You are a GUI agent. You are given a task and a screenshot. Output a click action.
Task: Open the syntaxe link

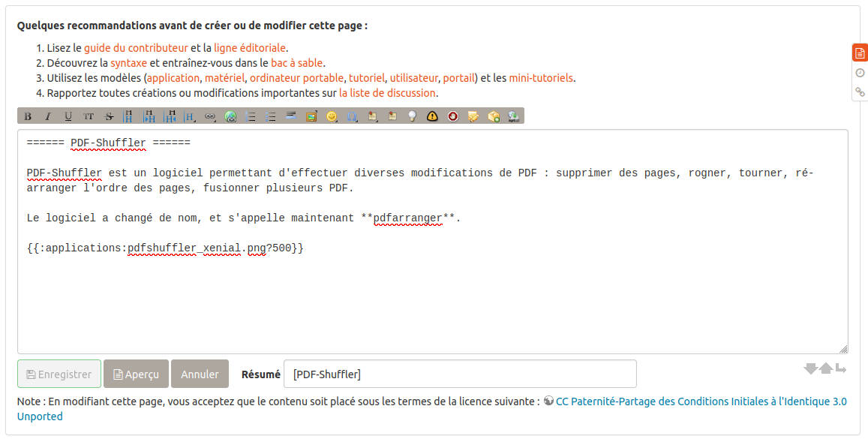[128, 63]
